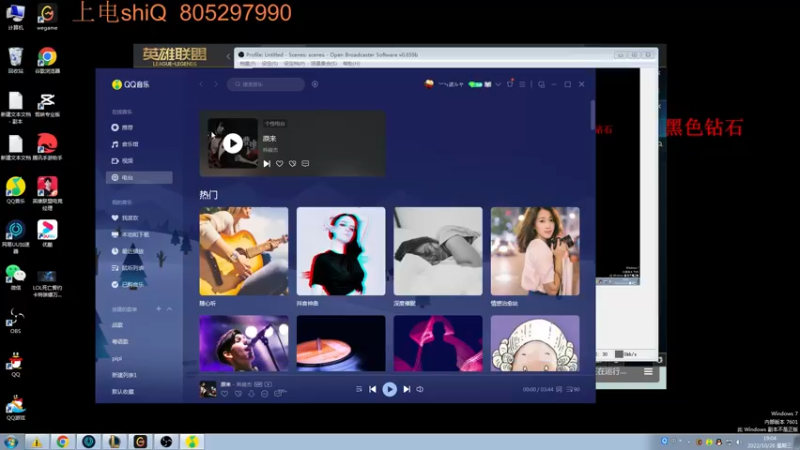Play the personal radio song cover
Image resolution: width=800 pixels, height=450 pixels.
pyautogui.click(x=233, y=143)
